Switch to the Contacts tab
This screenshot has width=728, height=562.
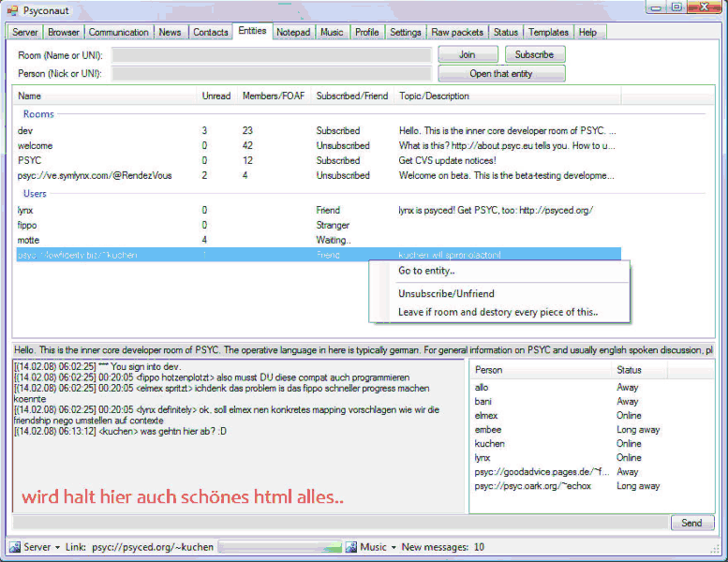point(210,32)
